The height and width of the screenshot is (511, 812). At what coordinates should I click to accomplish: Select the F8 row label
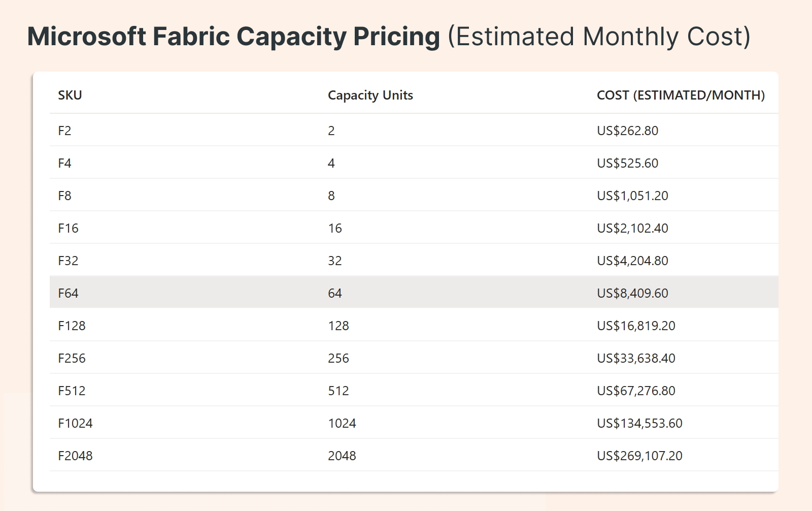click(x=64, y=196)
